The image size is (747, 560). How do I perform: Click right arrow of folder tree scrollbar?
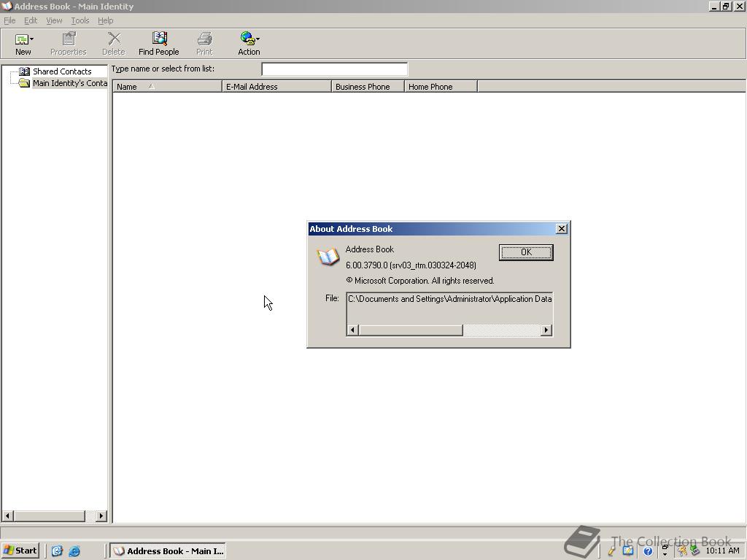(101, 516)
